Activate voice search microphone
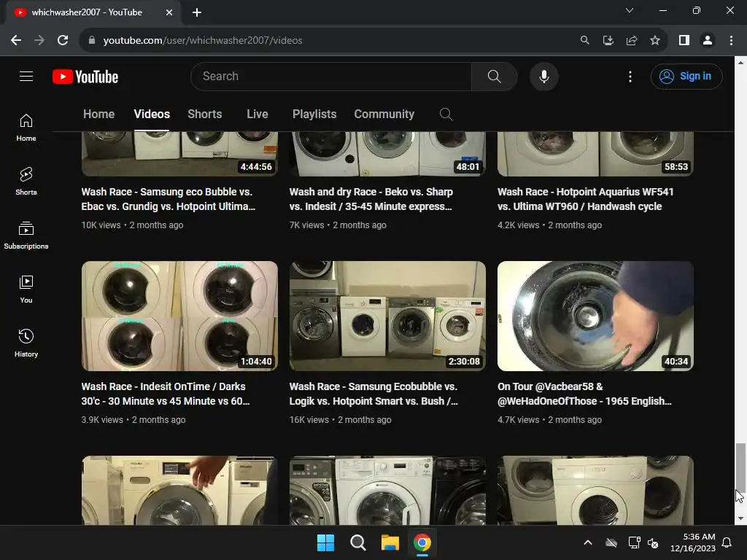 click(543, 76)
